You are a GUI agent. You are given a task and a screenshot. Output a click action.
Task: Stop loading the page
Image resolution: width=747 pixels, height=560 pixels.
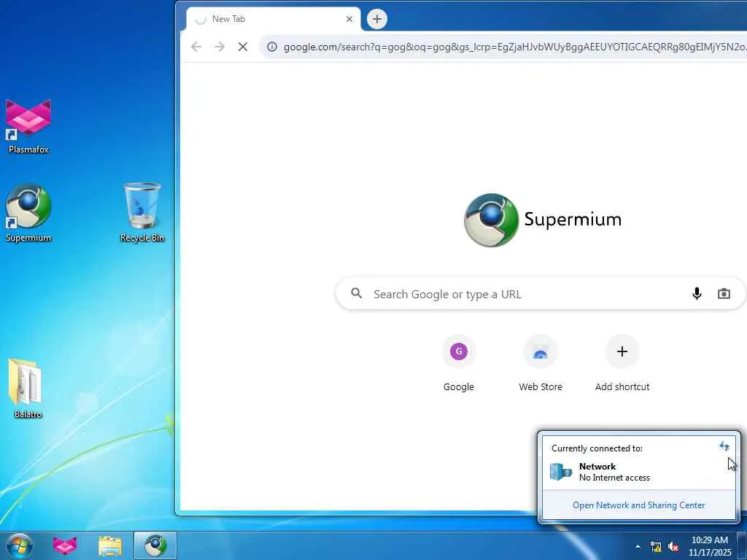[242, 47]
